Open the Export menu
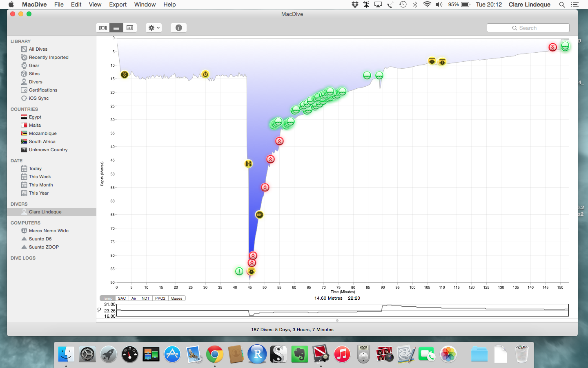The width and height of the screenshot is (588, 368). pos(118,4)
